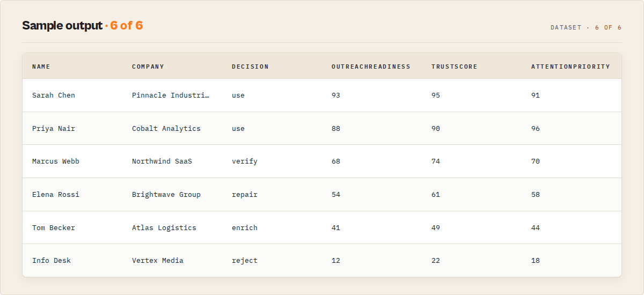Click trust score 90 for Priya Nair
Viewport: 644px width, 295px height.
pos(436,129)
